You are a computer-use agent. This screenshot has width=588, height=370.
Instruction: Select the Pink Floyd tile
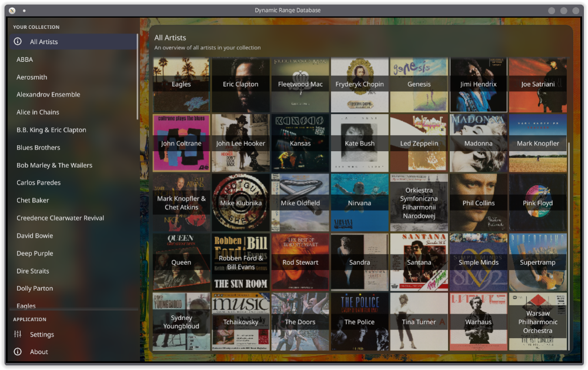[538, 202]
